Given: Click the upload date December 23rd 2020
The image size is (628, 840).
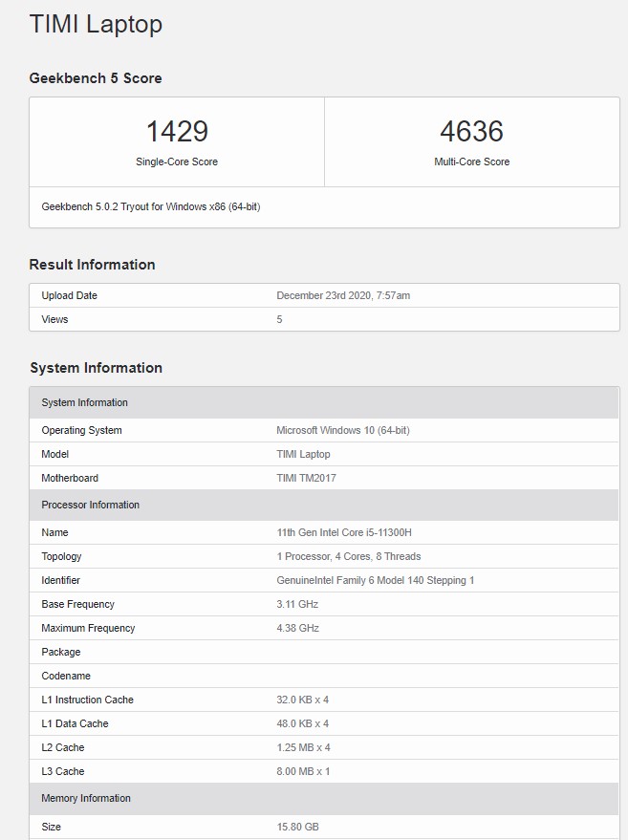Looking at the screenshot, I should tap(343, 295).
